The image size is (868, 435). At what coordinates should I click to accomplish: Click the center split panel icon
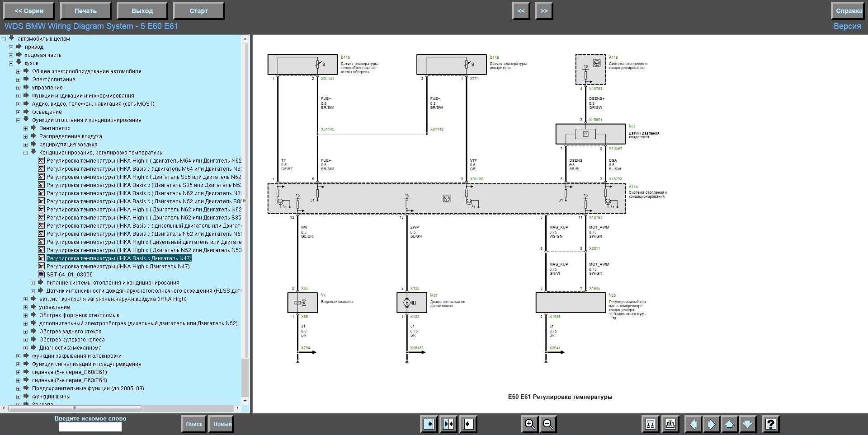(x=448, y=424)
